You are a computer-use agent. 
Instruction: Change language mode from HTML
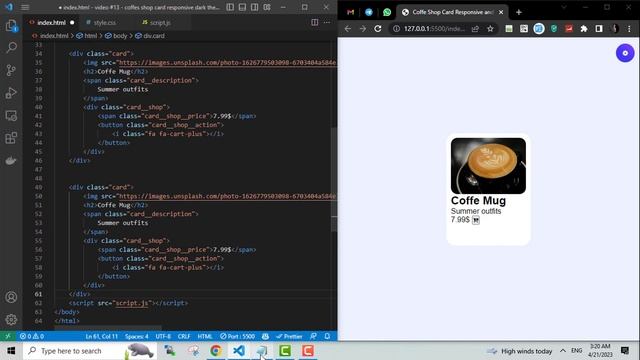point(205,336)
